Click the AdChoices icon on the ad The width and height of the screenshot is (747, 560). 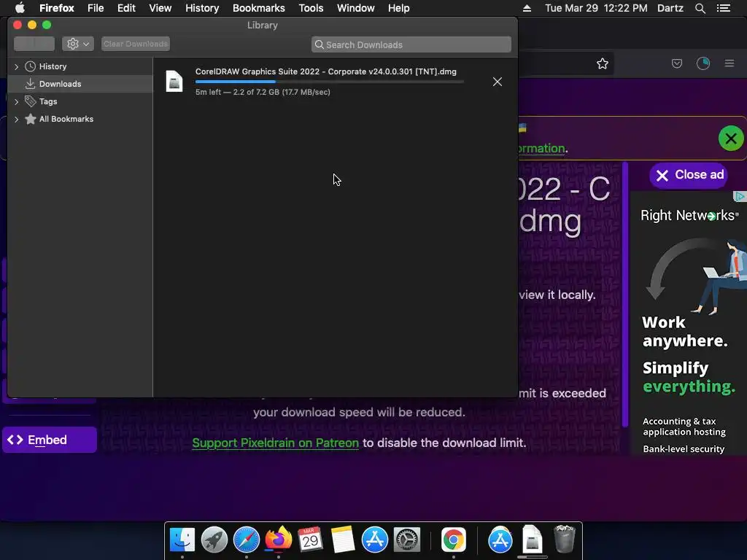coord(740,196)
